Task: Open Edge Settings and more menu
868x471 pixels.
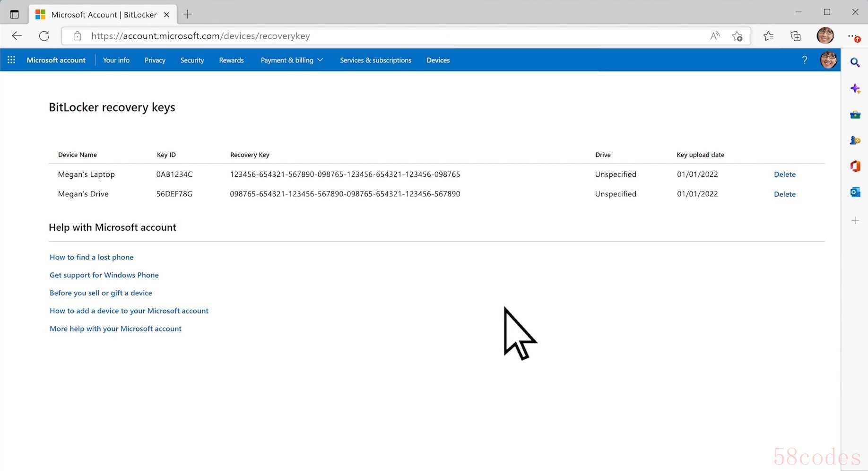Action: 853,36
